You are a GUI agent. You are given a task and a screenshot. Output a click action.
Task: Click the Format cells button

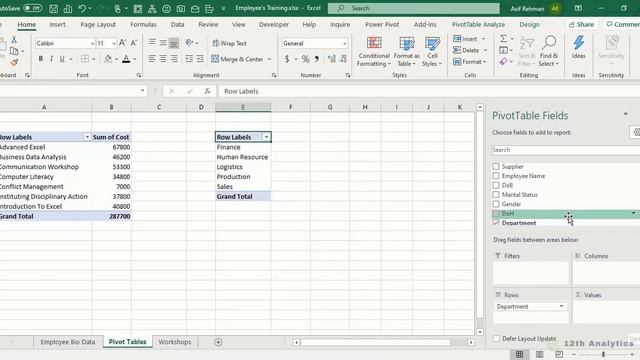coord(469,62)
